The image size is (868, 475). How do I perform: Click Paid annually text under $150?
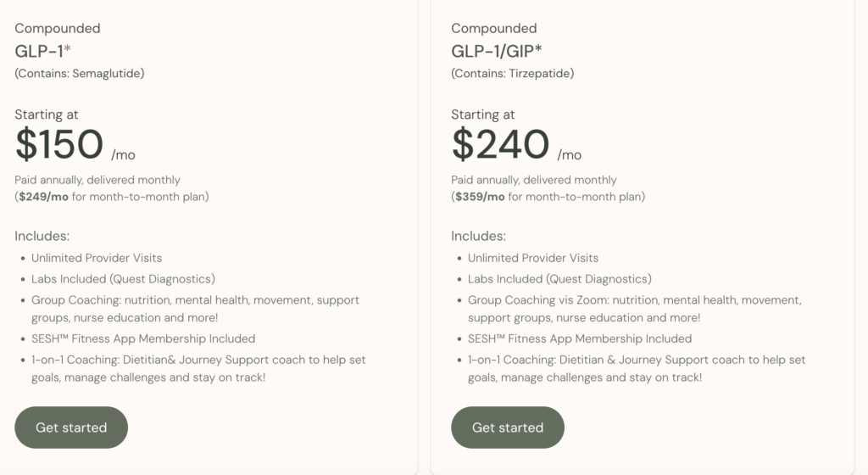pyautogui.click(x=97, y=180)
